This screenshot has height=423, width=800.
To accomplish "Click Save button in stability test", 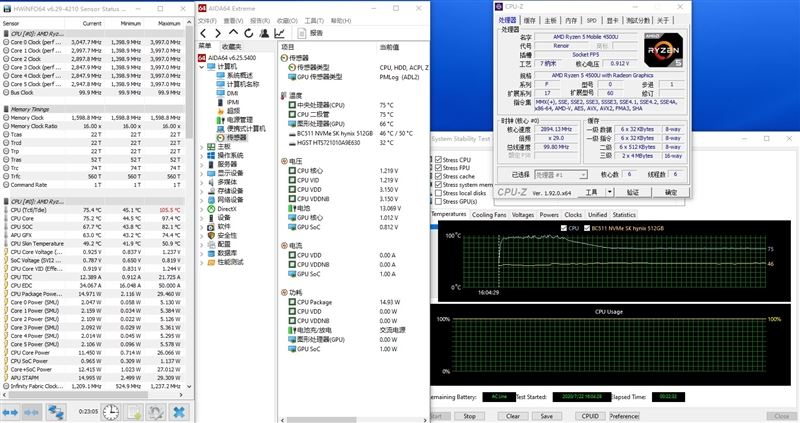I will [x=546, y=416].
